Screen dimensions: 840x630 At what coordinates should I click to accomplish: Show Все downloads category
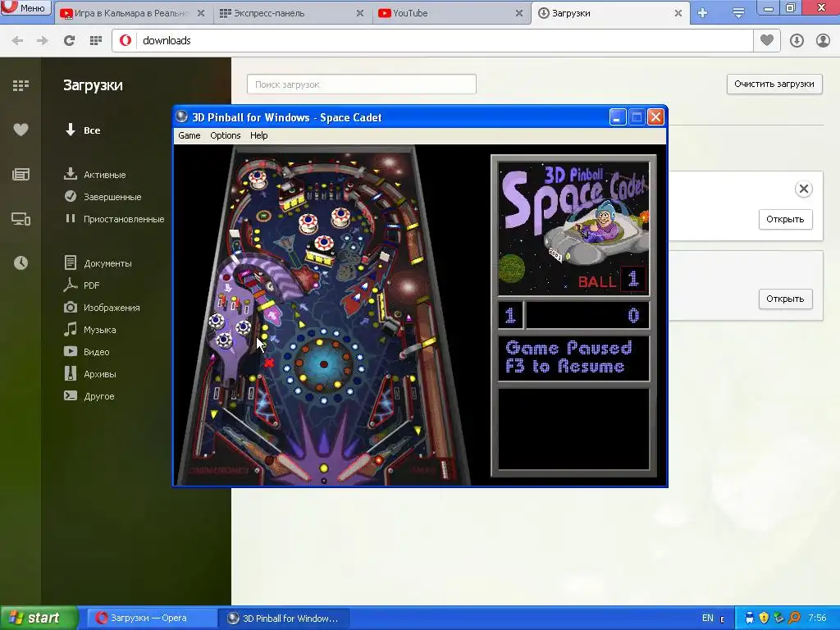click(x=84, y=130)
